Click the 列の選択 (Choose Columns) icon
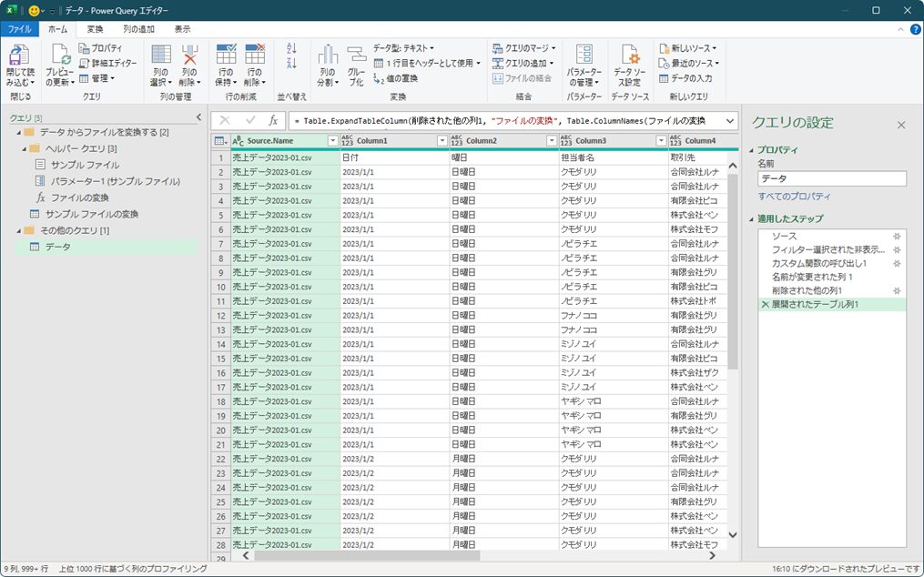Viewport: 924px width, 577px height. 161,55
